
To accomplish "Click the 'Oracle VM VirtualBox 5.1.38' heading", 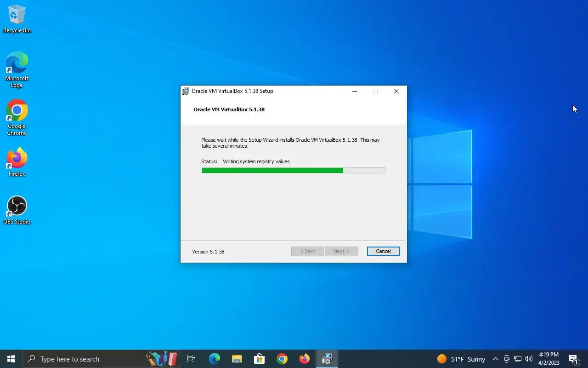I will click(229, 109).
